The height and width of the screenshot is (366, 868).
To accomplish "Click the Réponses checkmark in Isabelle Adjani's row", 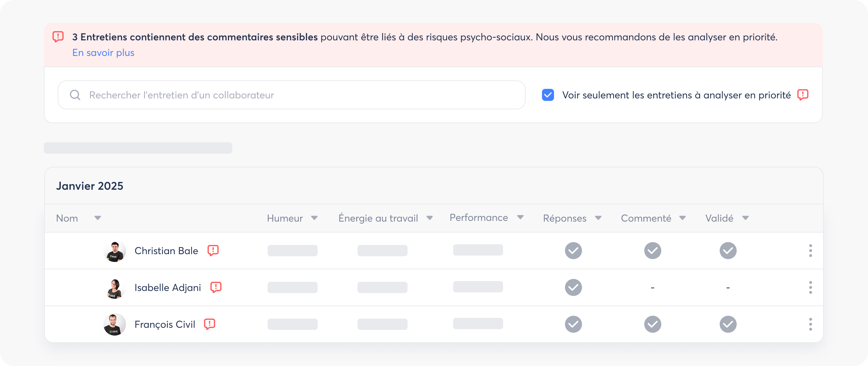I will coord(573,287).
